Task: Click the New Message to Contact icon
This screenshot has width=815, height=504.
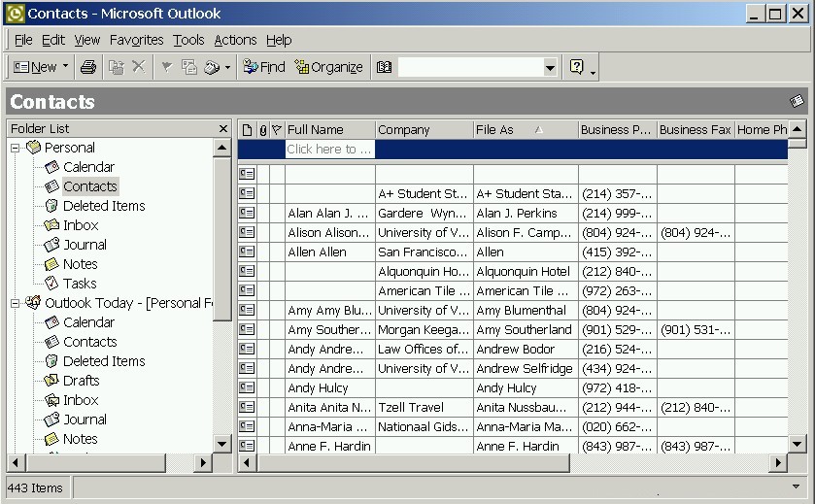Action: [189, 67]
